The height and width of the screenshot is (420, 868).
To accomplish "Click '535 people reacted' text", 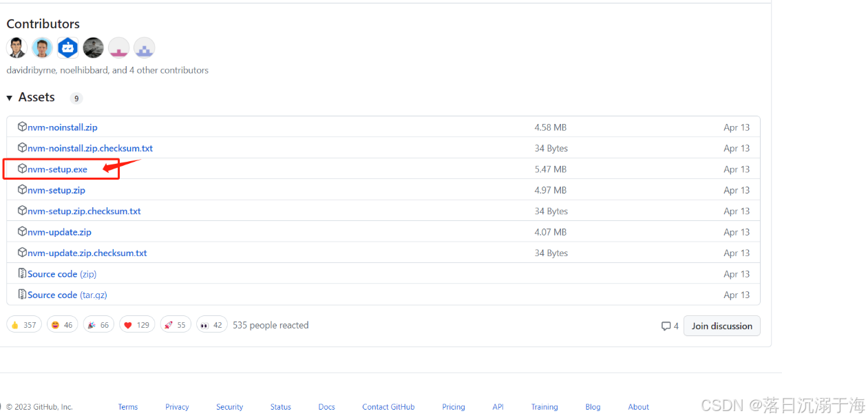I will coord(271,325).
